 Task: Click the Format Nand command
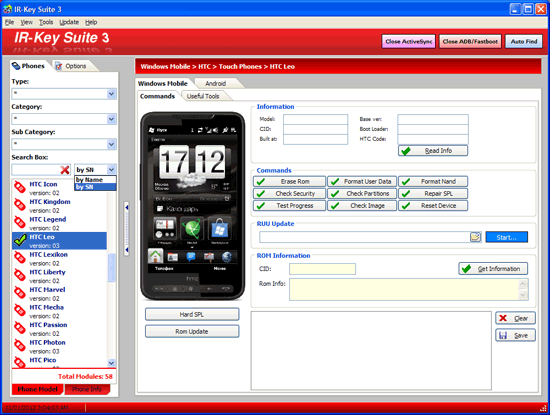coord(433,181)
